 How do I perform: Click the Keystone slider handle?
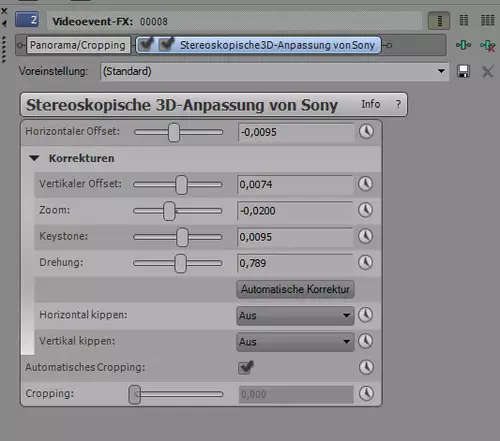(182, 237)
